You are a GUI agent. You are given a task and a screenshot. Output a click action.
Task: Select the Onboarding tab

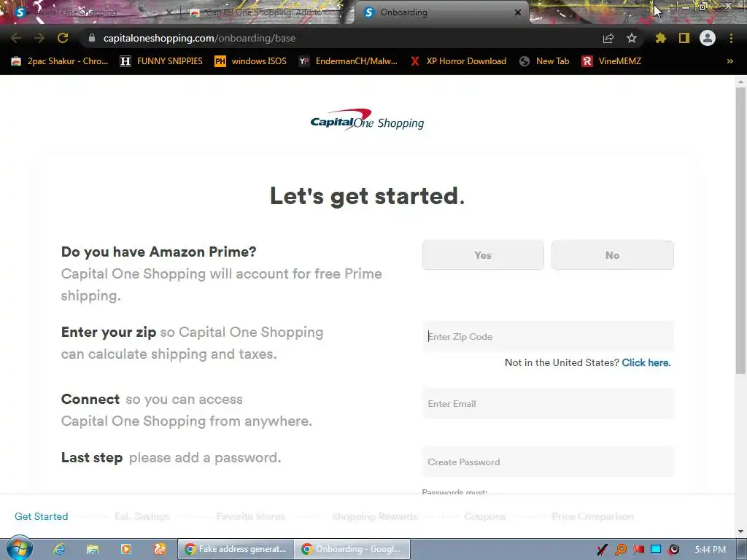[x=441, y=12]
